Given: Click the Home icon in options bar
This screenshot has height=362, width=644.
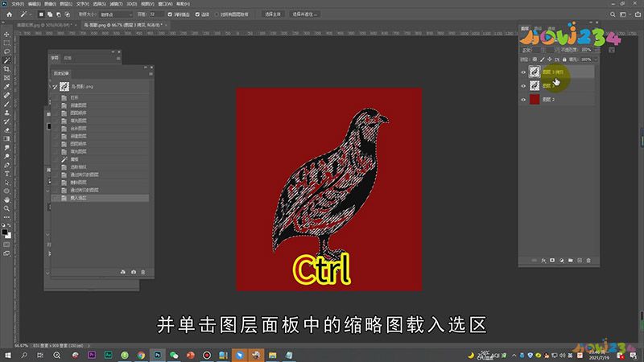Looking at the screenshot, I should (9, 14).
